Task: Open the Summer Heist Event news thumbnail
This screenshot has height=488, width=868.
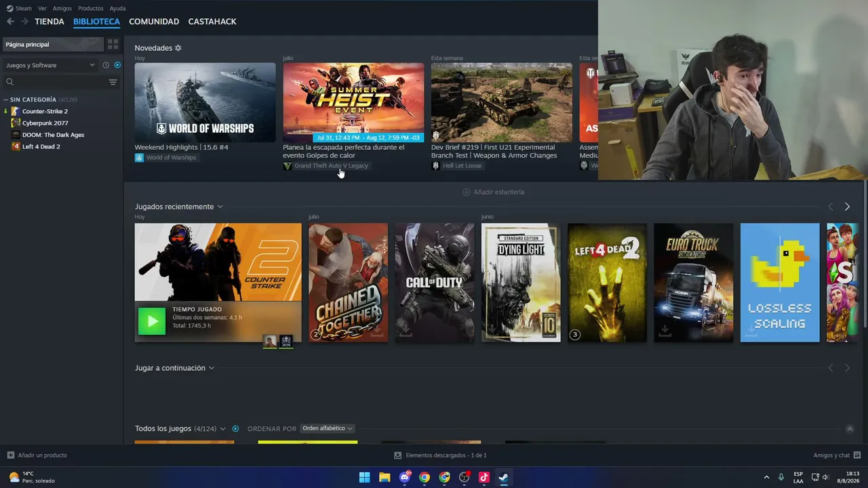Action: [353, 102]
